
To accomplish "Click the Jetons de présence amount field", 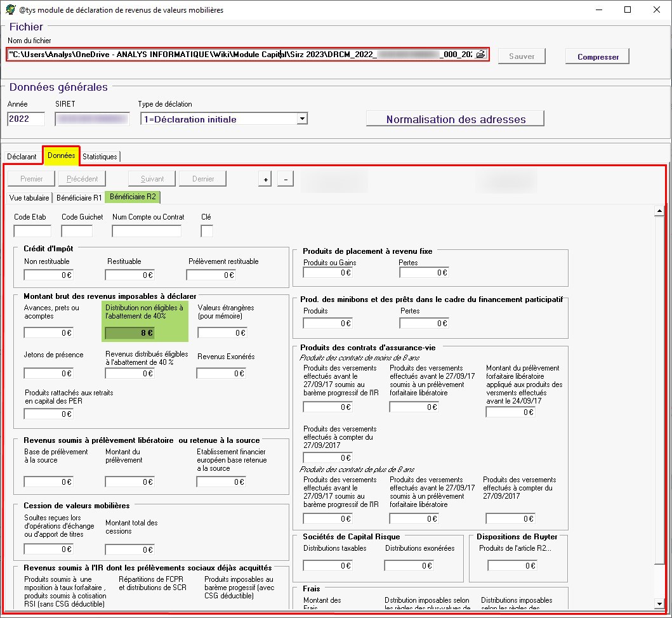I will pos(48,374).
